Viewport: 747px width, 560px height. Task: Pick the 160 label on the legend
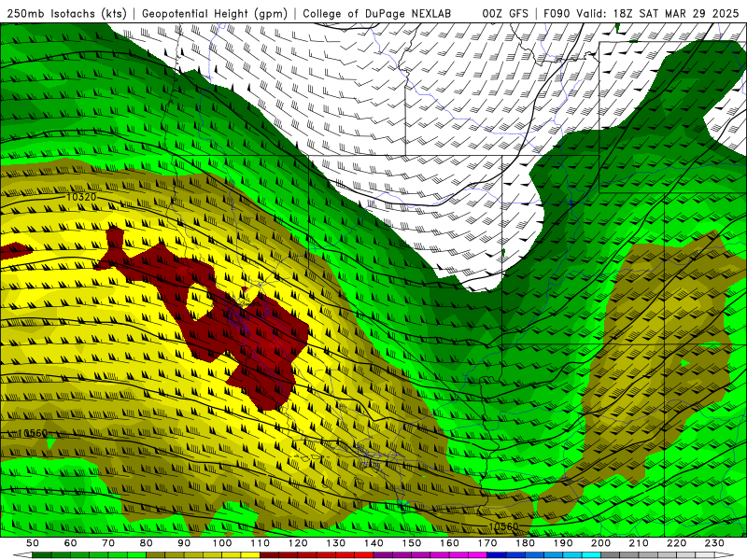click(449, 543)
